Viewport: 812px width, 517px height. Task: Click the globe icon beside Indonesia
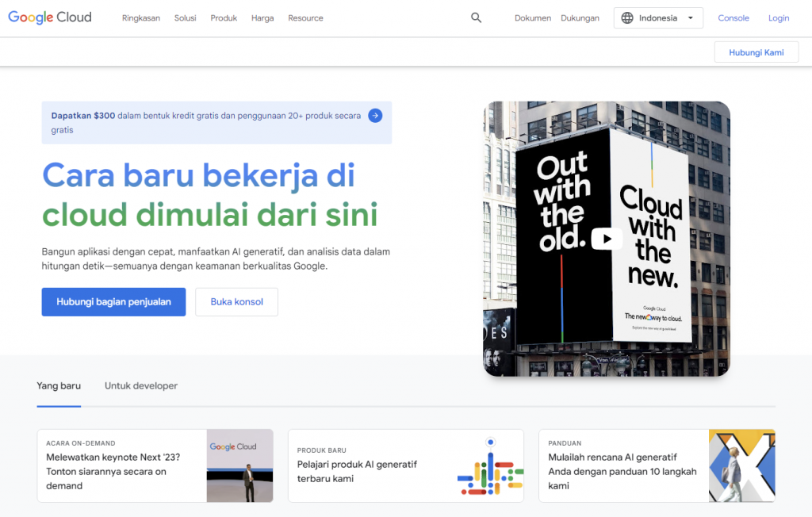(x=626, y=17)
